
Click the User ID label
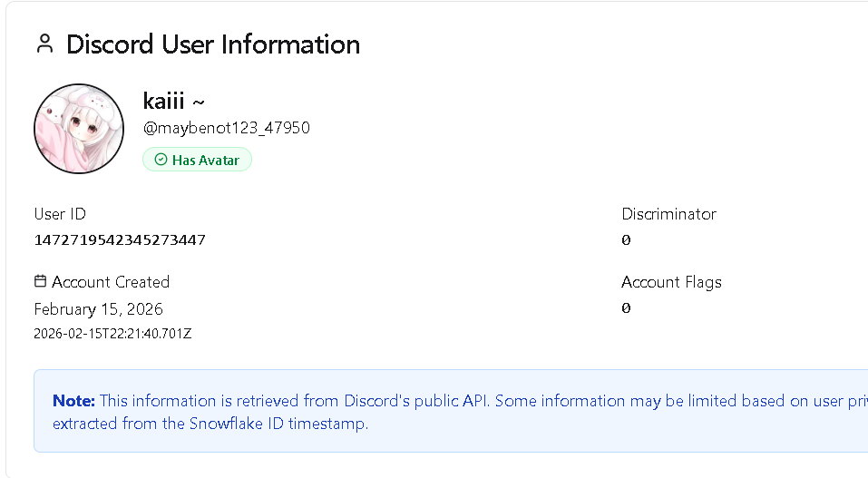(x=60, y=214)
